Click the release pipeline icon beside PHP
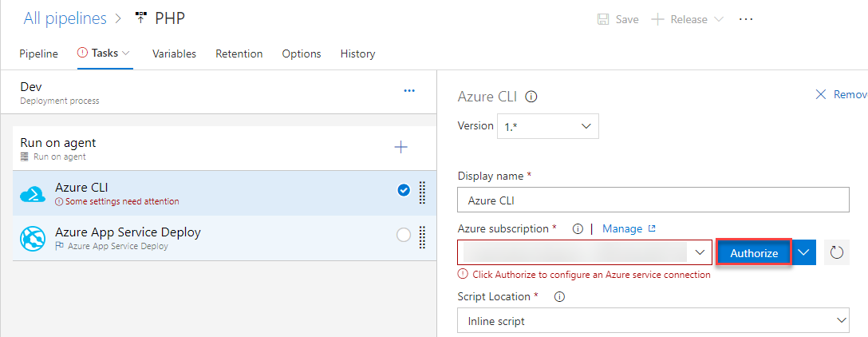This screenshot has width=868, height=337. 141,18
